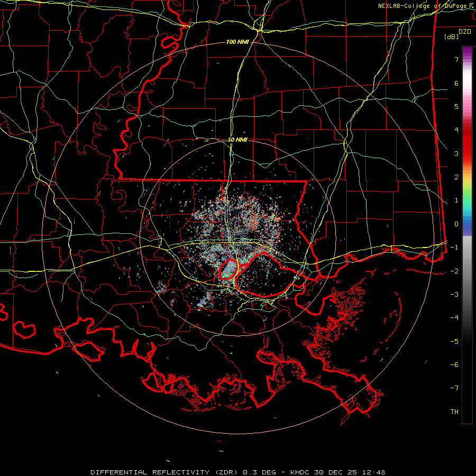Screen dimensions: 476x476
Task: Click the 7 value on color scale
Action: 456,59
